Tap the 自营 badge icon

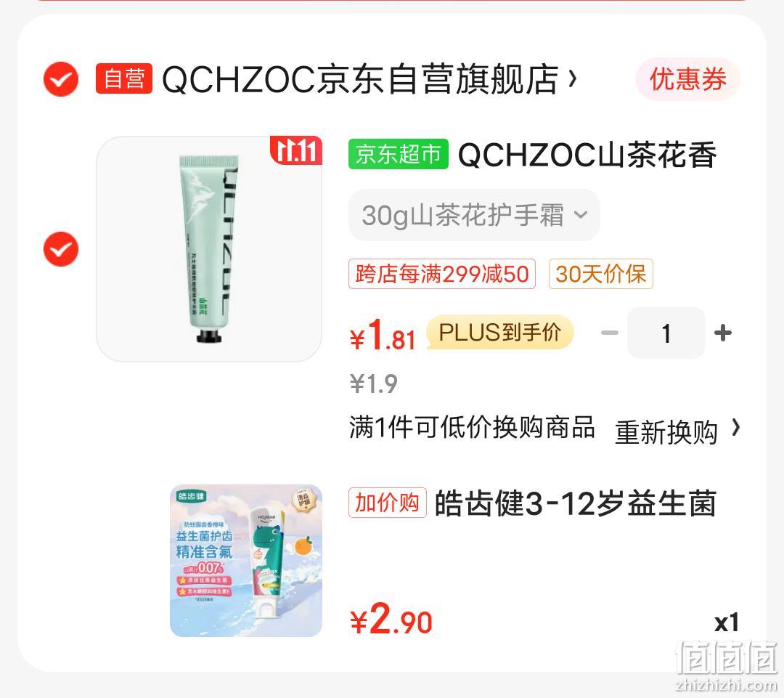124,79
